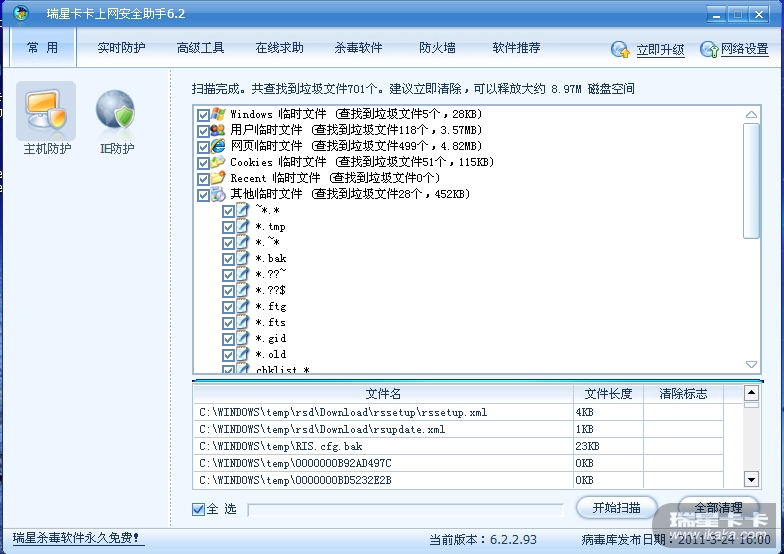This screenshot has width=784, height=554.
Task: Click the IE icon beside 网页临时文件
Action: 218,146
